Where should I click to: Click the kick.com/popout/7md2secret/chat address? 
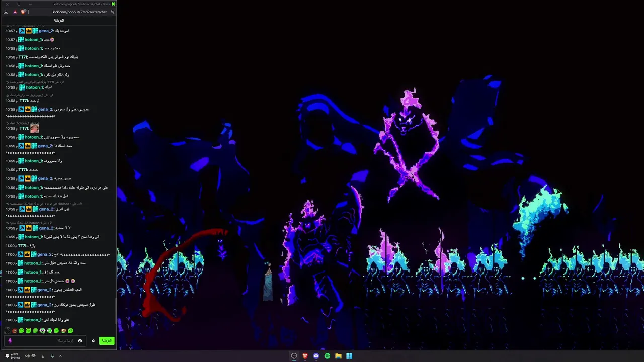(x=79, y=12)
